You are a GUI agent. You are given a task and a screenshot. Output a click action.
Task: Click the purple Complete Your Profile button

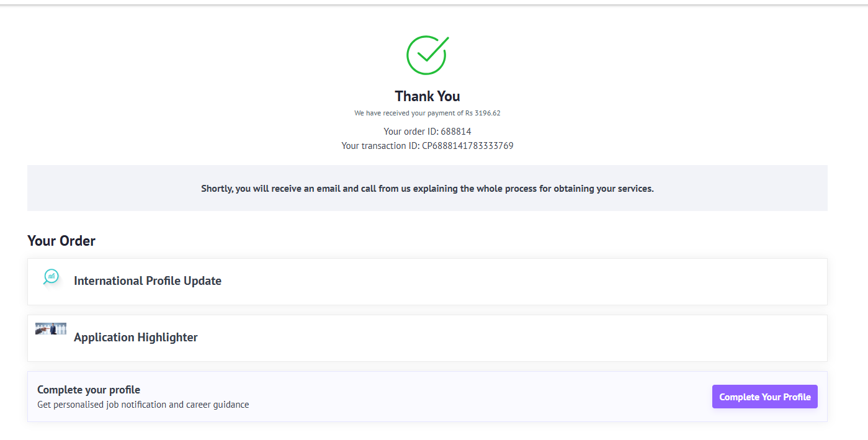[764, 397]
